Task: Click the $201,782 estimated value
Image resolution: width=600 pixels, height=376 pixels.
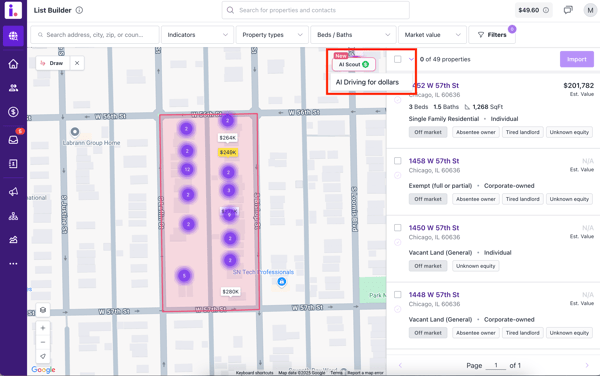Action: click(x=579, y=86)
